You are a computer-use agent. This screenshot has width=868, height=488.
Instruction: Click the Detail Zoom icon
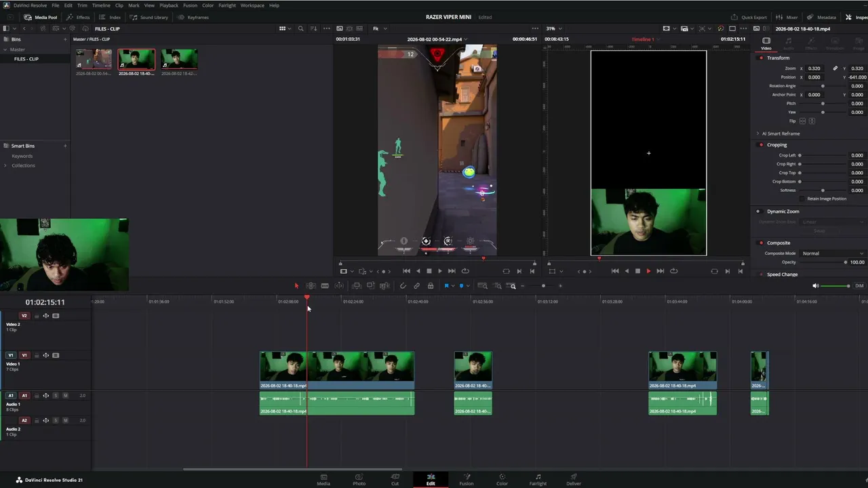[497, 286]
